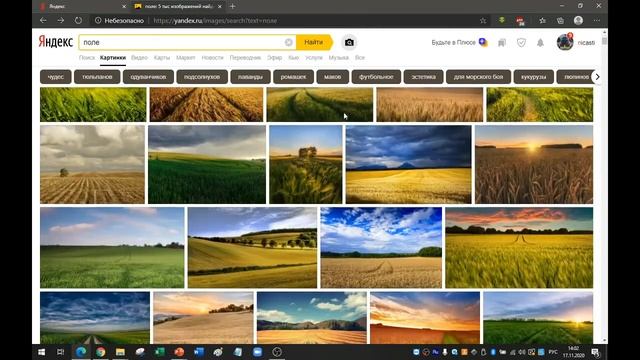Open the green download extension icon
The width and height of the screenshot is (640, 360).
[502, 20]
